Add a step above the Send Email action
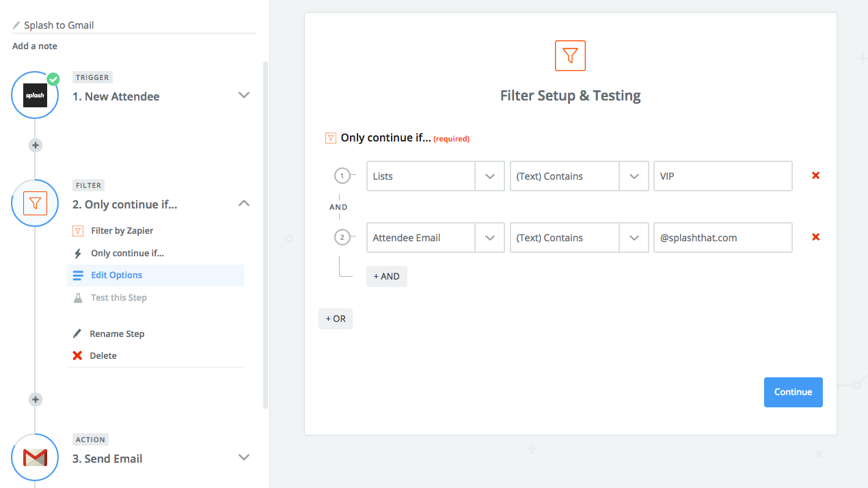Viewport: 868px width, 488px height. 36,399
